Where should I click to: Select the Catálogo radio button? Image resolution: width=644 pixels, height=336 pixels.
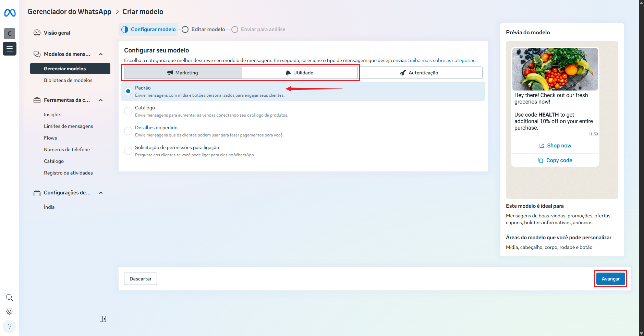(x=128, y=111)
